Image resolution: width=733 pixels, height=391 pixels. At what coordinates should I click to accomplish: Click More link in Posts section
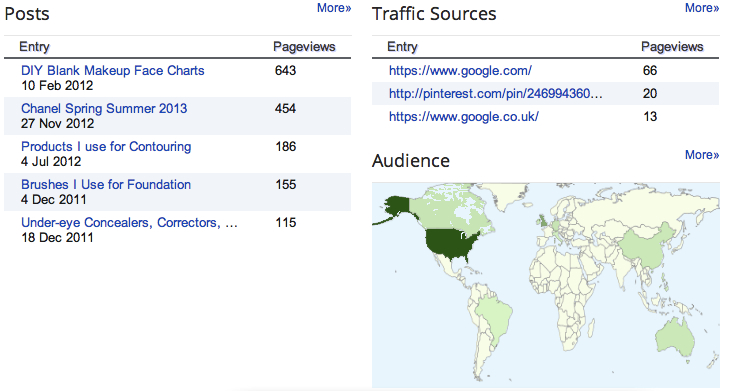pyautogui.click(x=334, y=8)
